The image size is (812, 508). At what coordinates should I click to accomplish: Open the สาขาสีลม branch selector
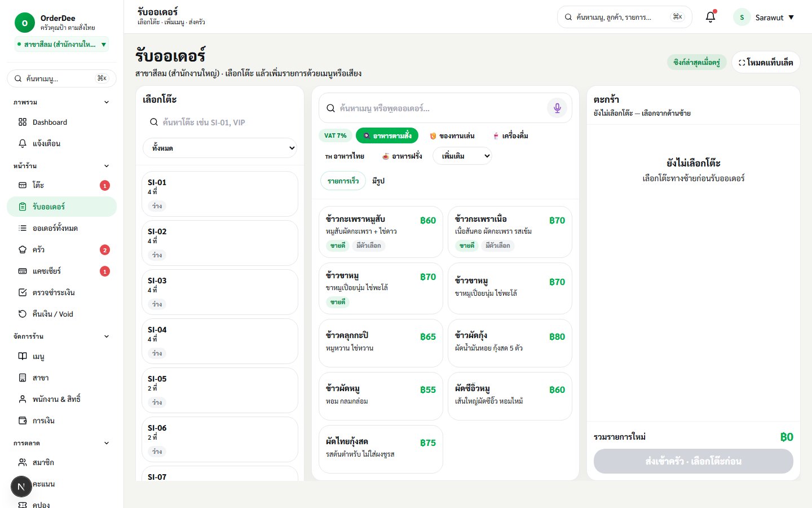tap(61, 44)
